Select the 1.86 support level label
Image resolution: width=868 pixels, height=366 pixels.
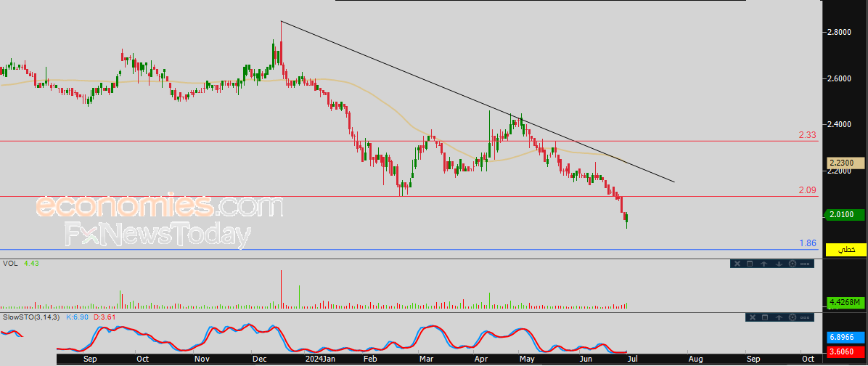click(808, 243)
